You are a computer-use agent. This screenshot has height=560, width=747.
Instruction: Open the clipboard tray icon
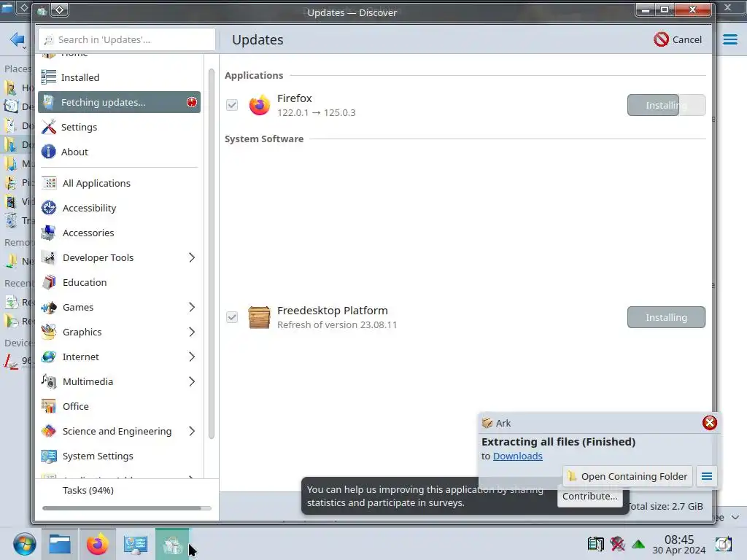[595, 544]
